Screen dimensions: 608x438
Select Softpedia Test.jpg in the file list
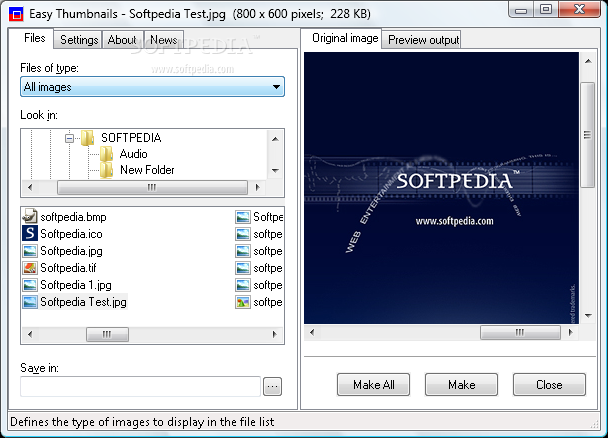(83, 302)
